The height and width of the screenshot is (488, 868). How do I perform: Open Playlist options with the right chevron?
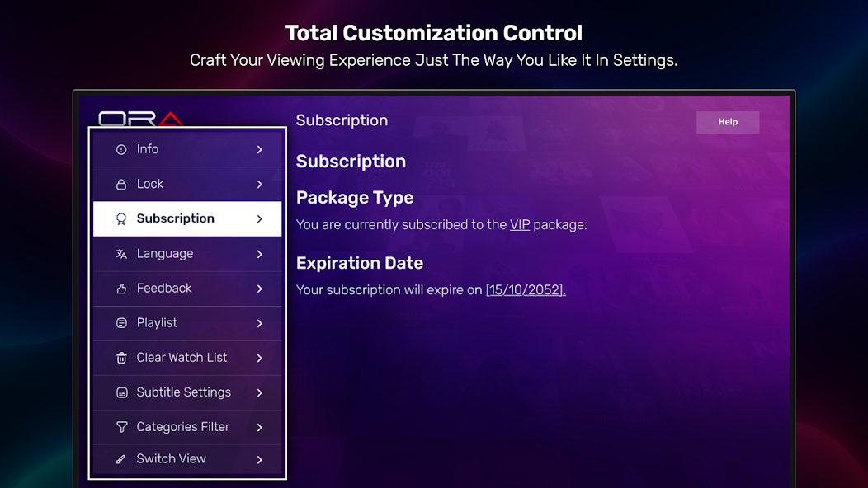click(x=262, y=323)
